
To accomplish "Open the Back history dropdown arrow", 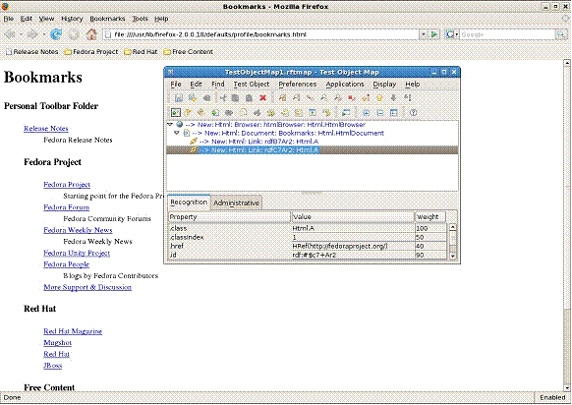I will click(21, 34).
